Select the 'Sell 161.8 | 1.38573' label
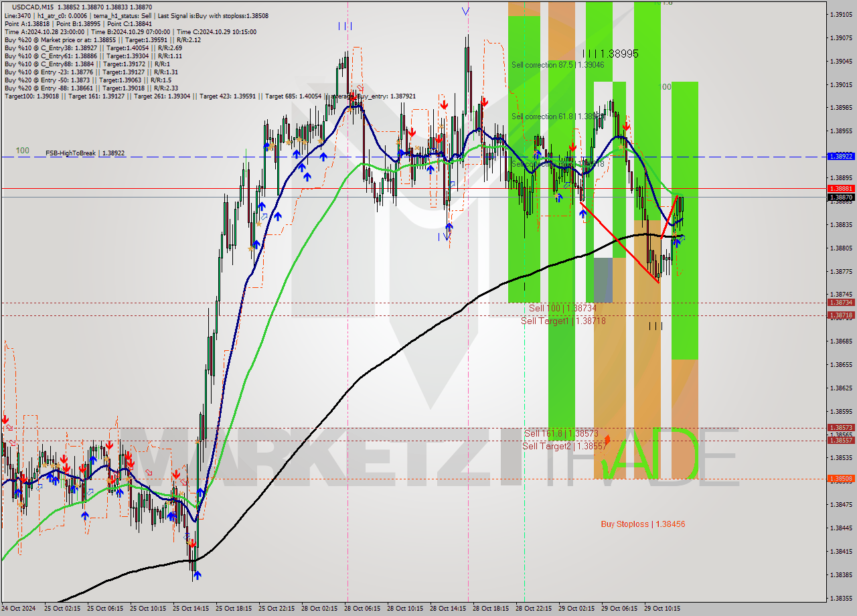The height and width of the screenshot is (616, 857). 561,433
